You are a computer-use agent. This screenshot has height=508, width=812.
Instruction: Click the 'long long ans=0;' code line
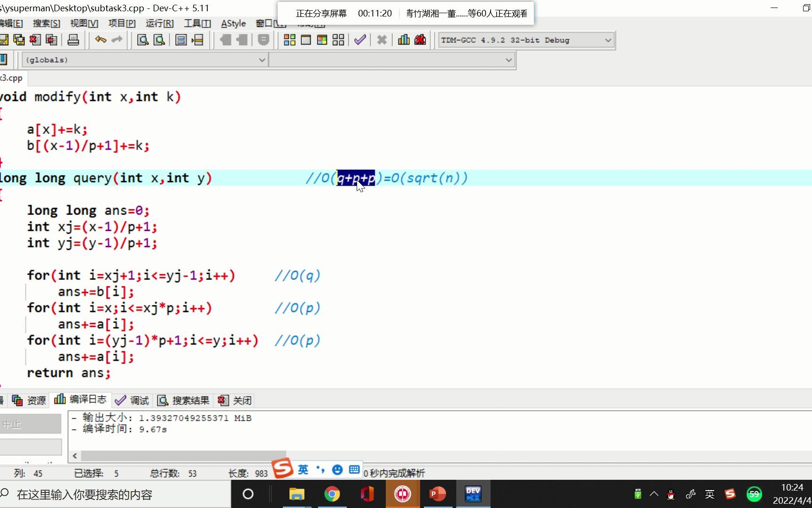88,210
